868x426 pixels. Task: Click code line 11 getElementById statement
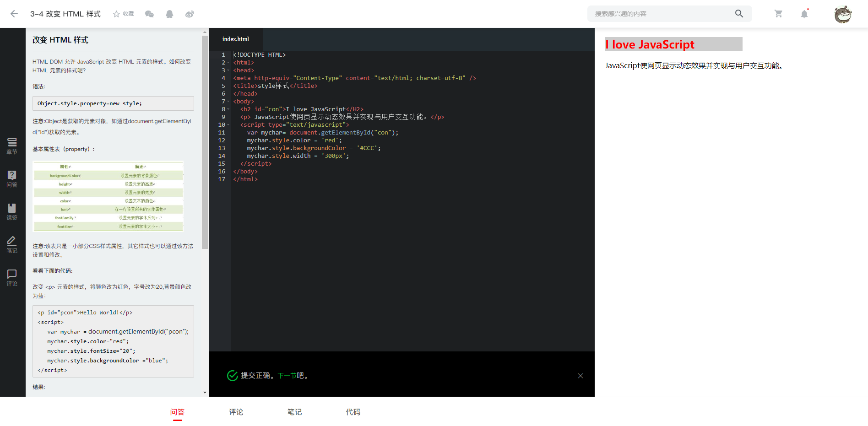click(x=323, y=133)
